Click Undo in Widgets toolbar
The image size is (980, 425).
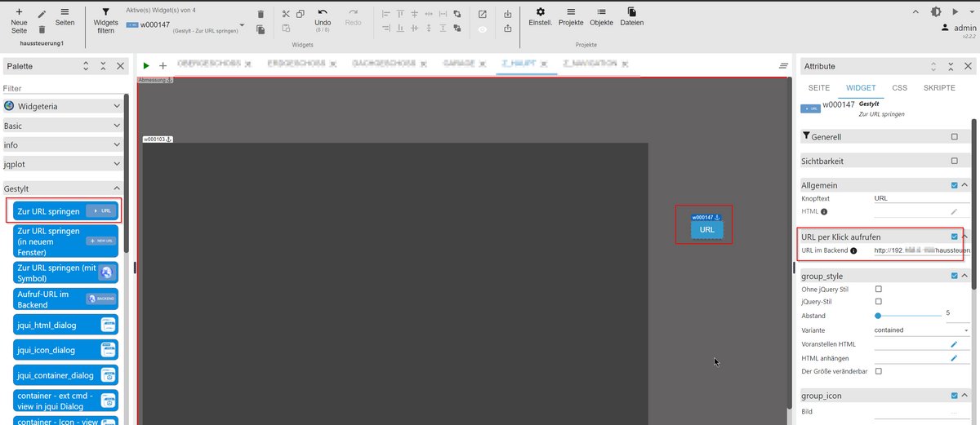[323, 20]
